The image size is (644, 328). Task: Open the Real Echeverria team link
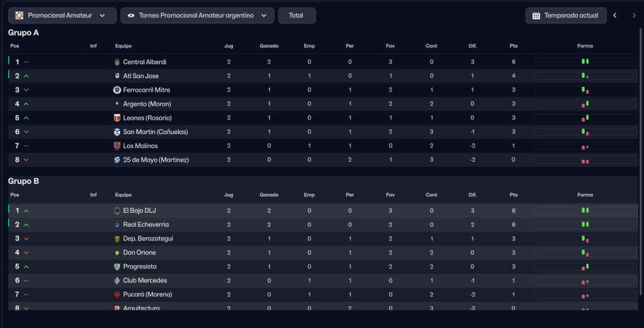click(146, 225)
